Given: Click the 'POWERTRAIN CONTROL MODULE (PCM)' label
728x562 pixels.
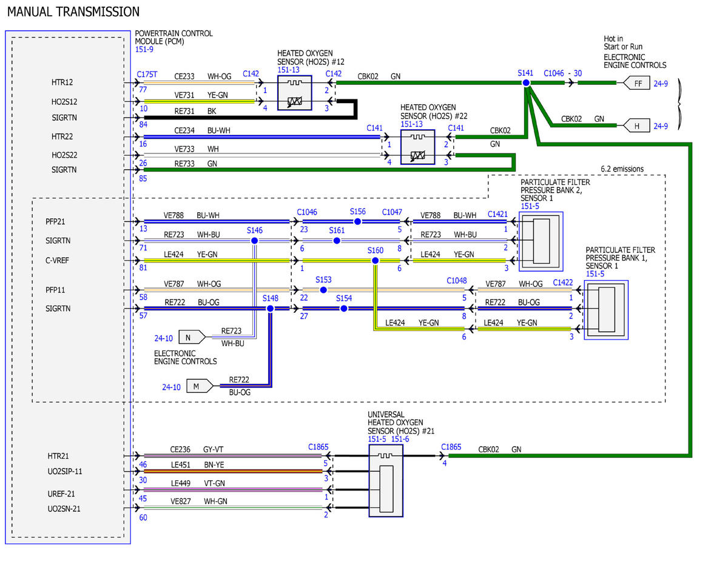Looking at the screenshot, I should (174, 38).
